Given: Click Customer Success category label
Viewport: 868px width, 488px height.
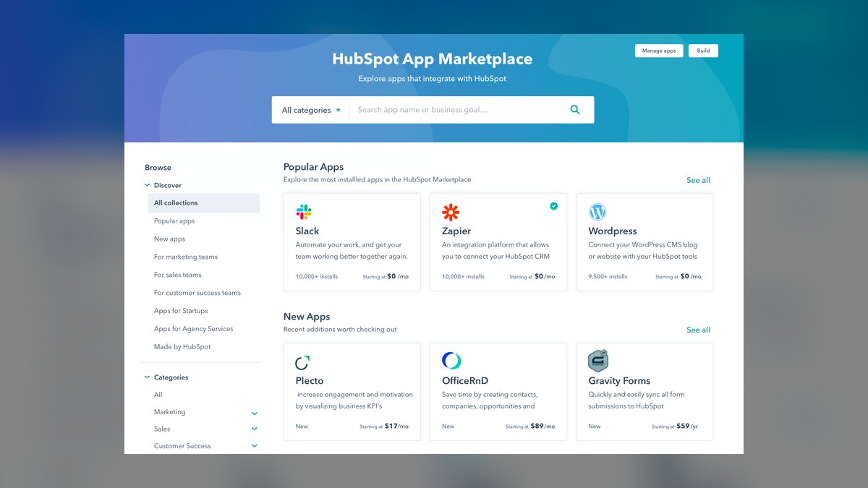Looking at the screenshot, I should click(182, 446).
